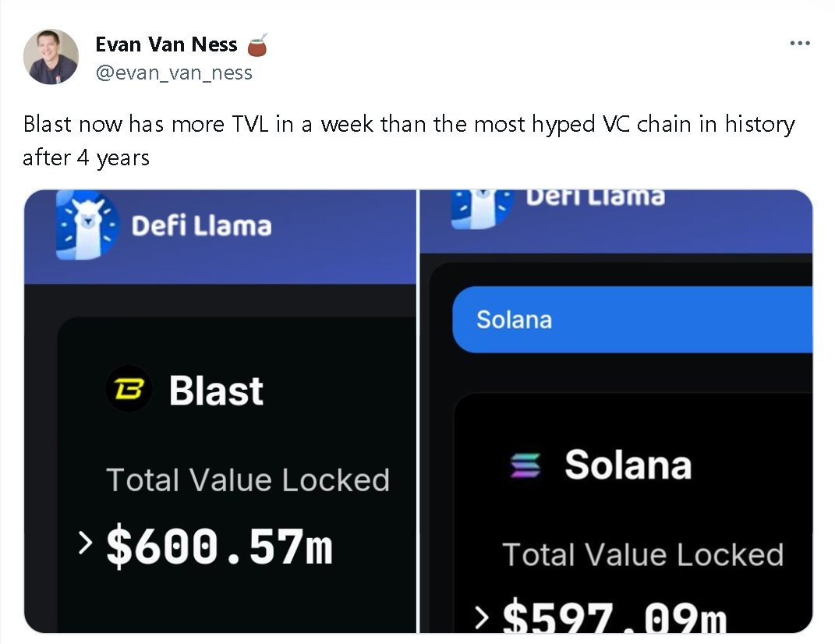Click the mate emoji beside the name
Viewport: 835px width, 644px height.
point(257,45)
